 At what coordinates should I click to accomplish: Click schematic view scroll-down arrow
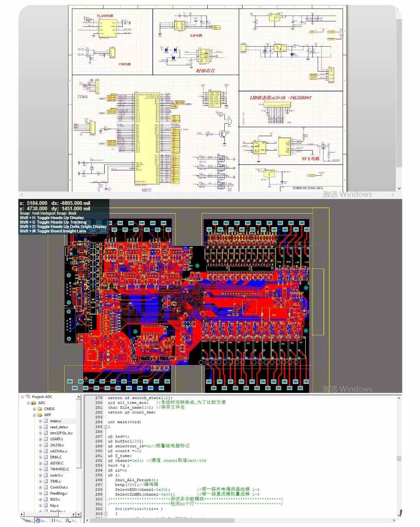tap(399, 188)
